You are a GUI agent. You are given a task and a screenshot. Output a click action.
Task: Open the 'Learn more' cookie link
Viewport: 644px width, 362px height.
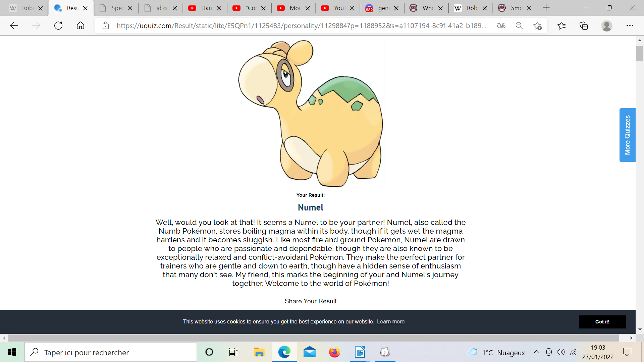[x=390, y=322]
